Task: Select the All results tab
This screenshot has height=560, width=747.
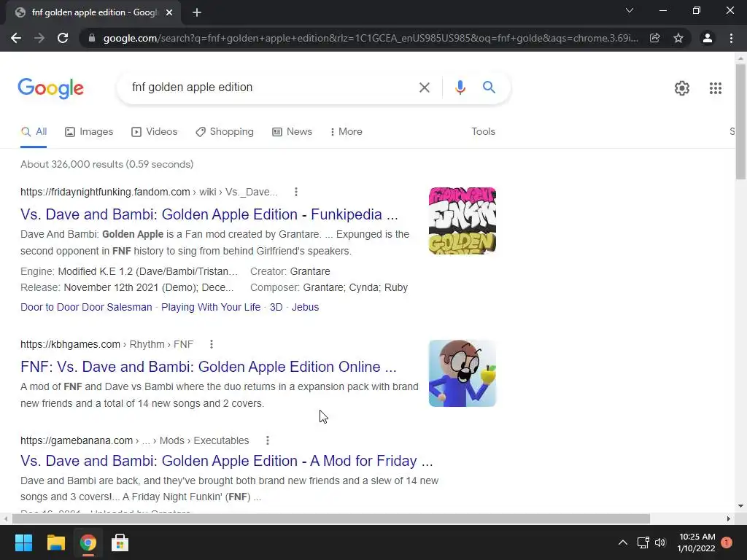Action: (x=34, y=132)
